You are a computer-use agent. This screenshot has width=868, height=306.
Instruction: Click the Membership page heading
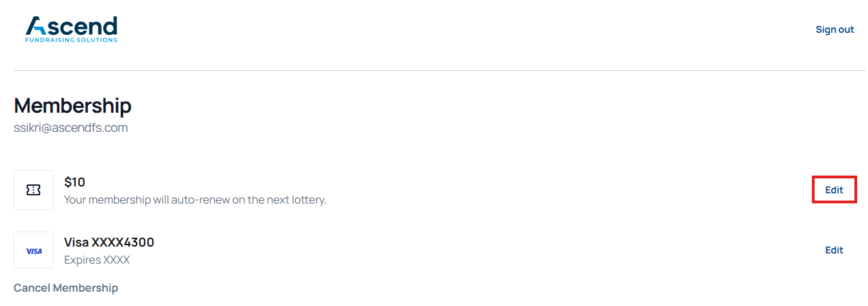click(x=72, y=106)
